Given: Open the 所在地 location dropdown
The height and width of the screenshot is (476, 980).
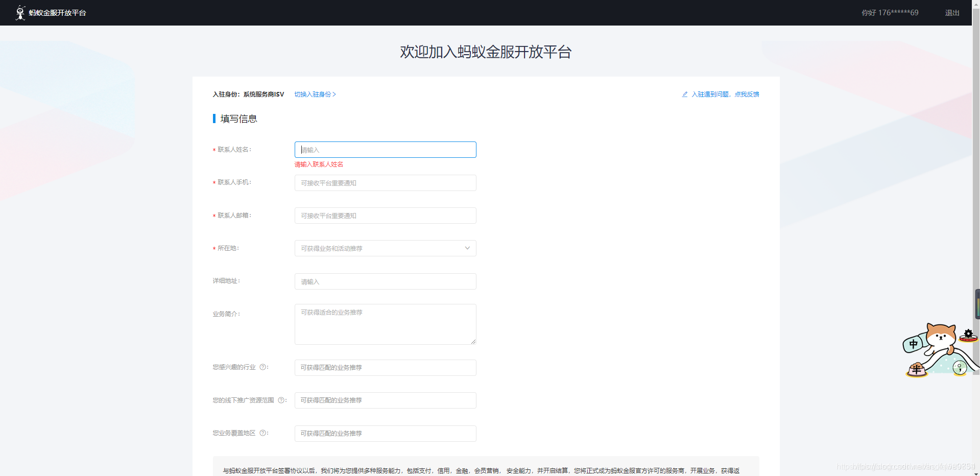Looking at the screenshot, I should 385,248.
